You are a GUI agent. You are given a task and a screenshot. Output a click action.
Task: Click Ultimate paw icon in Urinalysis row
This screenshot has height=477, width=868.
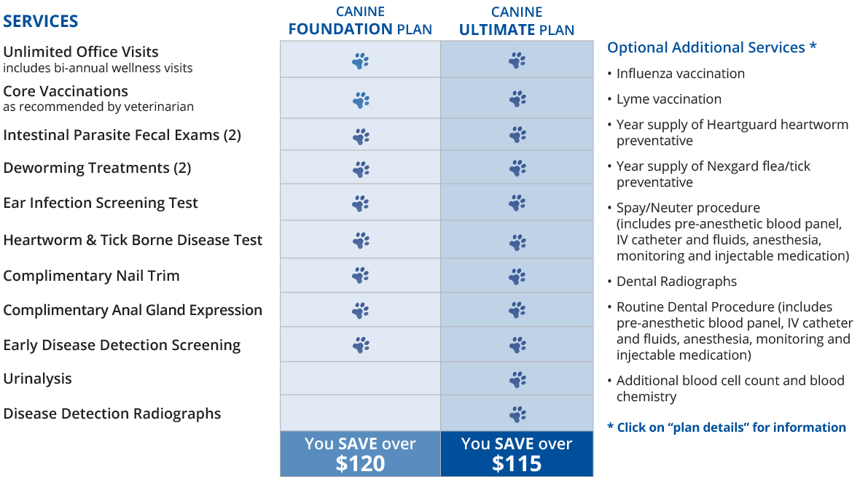click(517, 379)
